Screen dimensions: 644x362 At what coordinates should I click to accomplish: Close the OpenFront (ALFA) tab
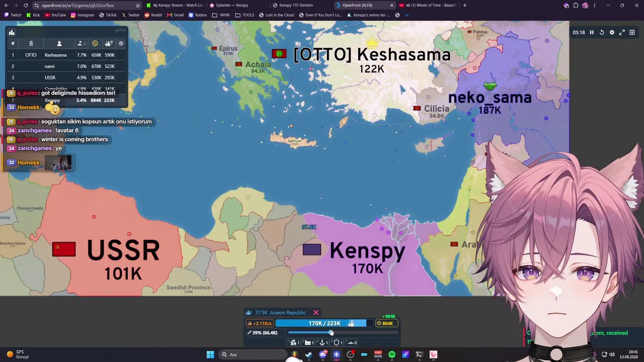(391, 6)
